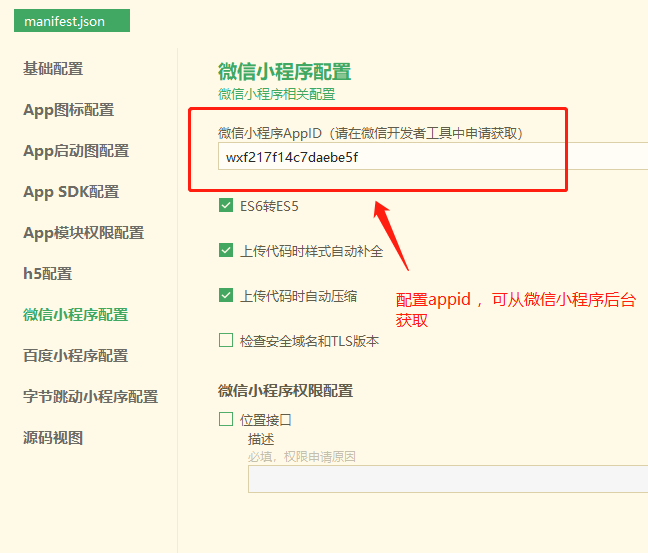The image size is (648, 553).
Task: Click the 微信小程序相关配置 subtitle text
Action: [276, 94]
